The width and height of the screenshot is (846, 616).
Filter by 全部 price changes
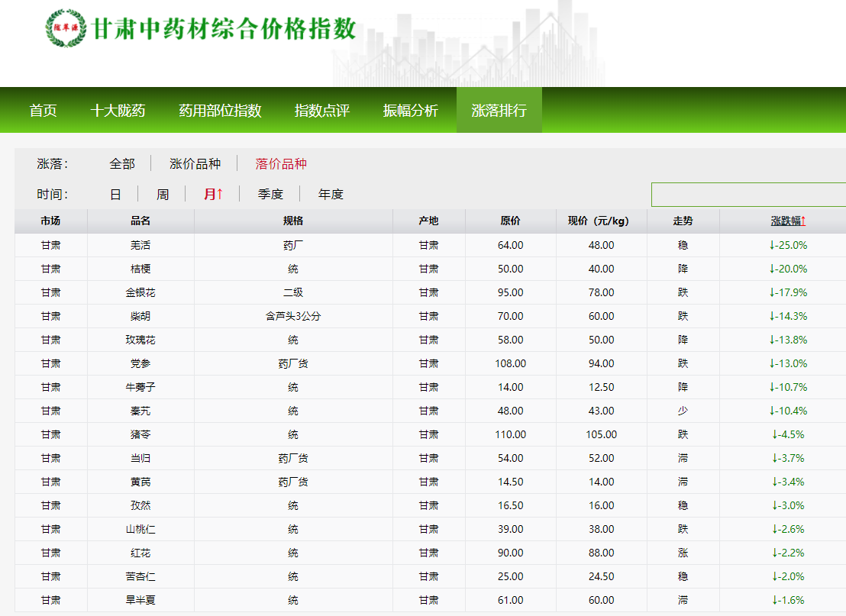pyautogui.click(x=122, y=164)
